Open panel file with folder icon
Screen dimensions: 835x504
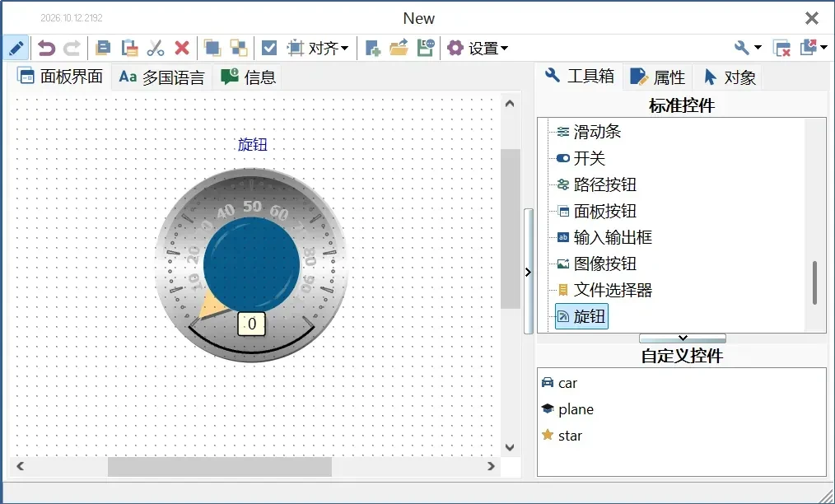[399, 49]
